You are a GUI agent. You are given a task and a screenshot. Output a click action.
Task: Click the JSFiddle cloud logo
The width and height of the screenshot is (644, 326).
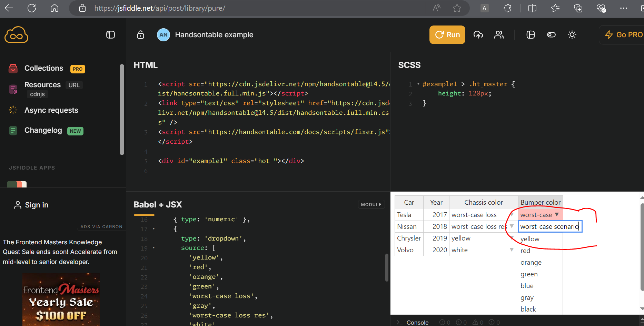click(x=16, y=35)
